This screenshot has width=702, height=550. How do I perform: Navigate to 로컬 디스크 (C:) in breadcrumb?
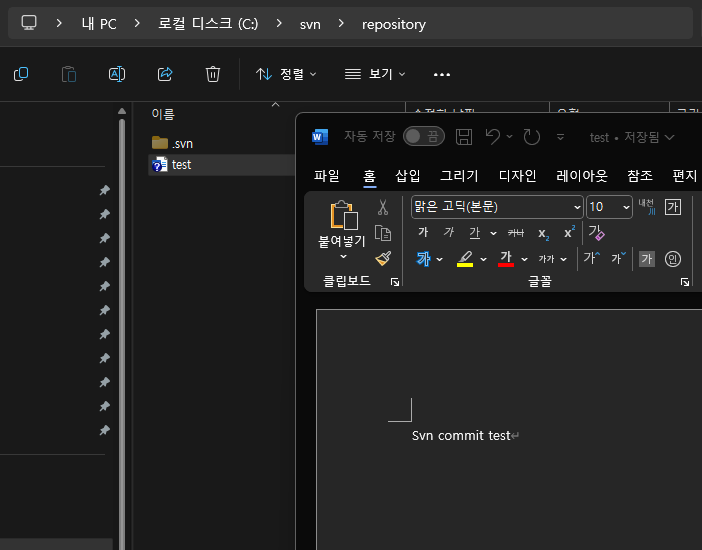click(208, 23)
